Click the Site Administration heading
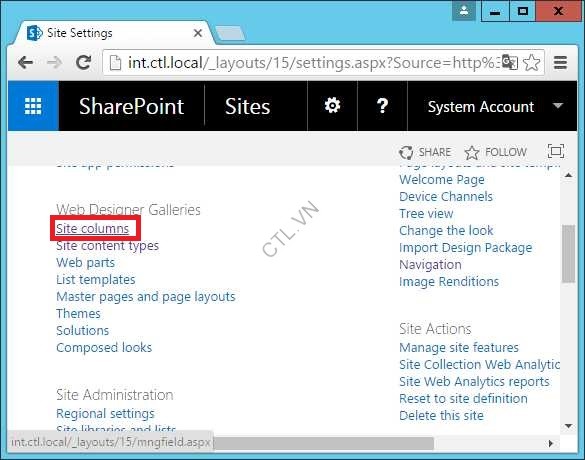 115,395
